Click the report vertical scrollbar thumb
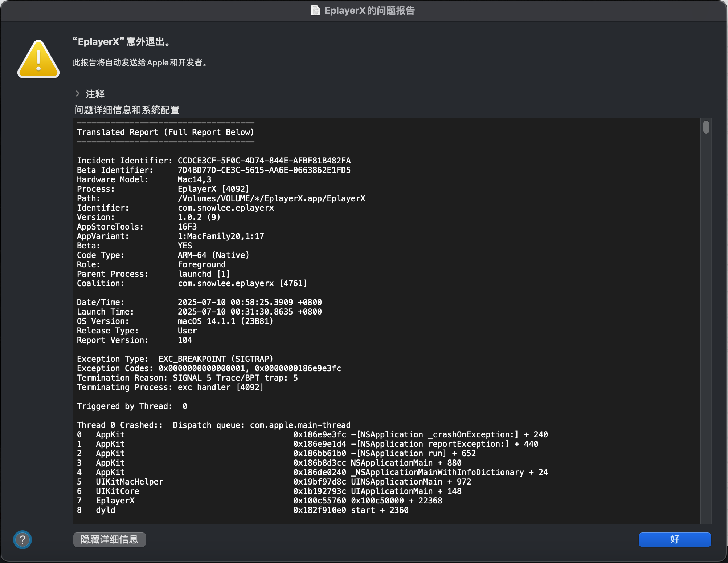728x563 pixels. pos(706,127)
